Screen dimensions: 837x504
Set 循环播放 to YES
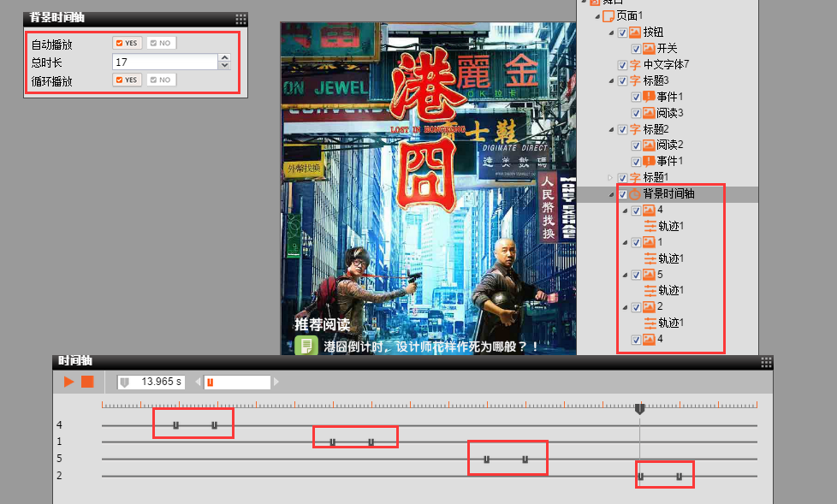tap(127, 80)
